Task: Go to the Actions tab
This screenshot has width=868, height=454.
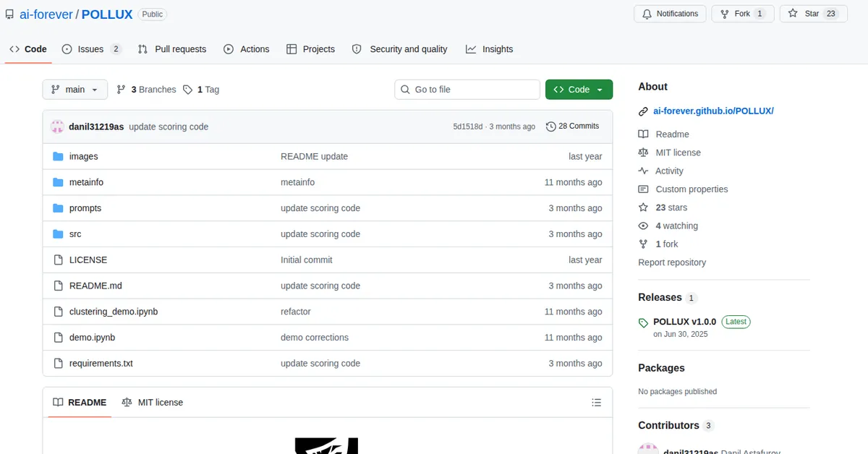Action: [247, 49]
